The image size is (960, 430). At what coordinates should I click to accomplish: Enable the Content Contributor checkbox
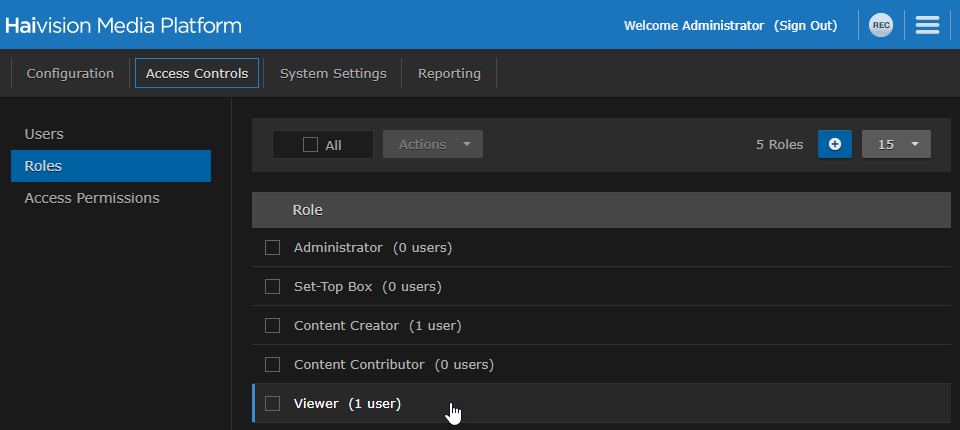click(x=272, y=365)
